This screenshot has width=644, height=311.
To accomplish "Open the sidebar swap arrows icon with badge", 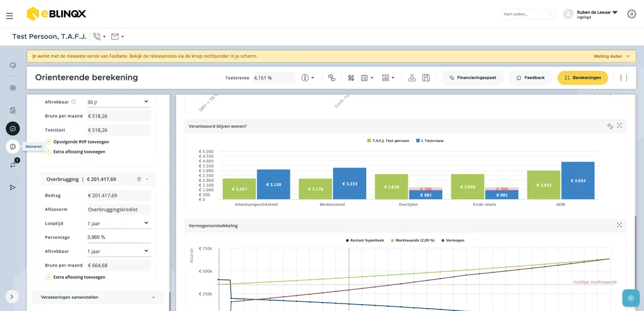I will (x=13, y=165).
